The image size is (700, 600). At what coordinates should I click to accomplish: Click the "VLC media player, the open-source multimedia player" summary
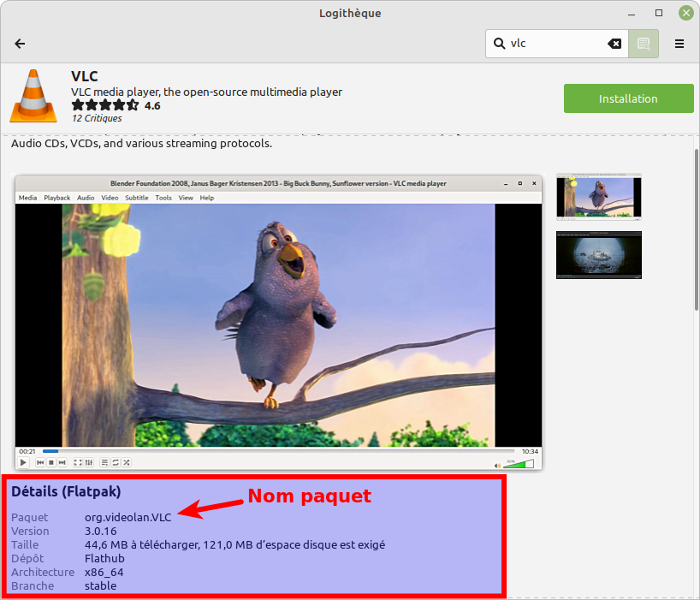tap(207, 92)
